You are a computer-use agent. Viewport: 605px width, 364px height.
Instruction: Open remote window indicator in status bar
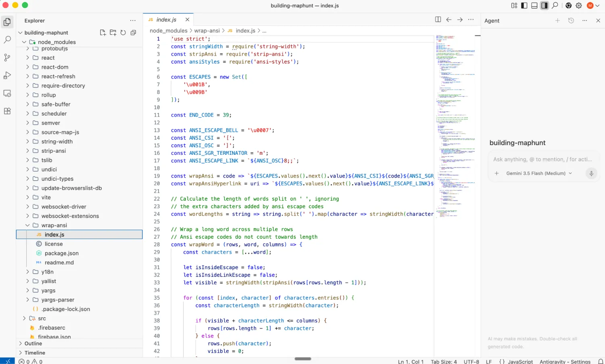coord(7,361)
